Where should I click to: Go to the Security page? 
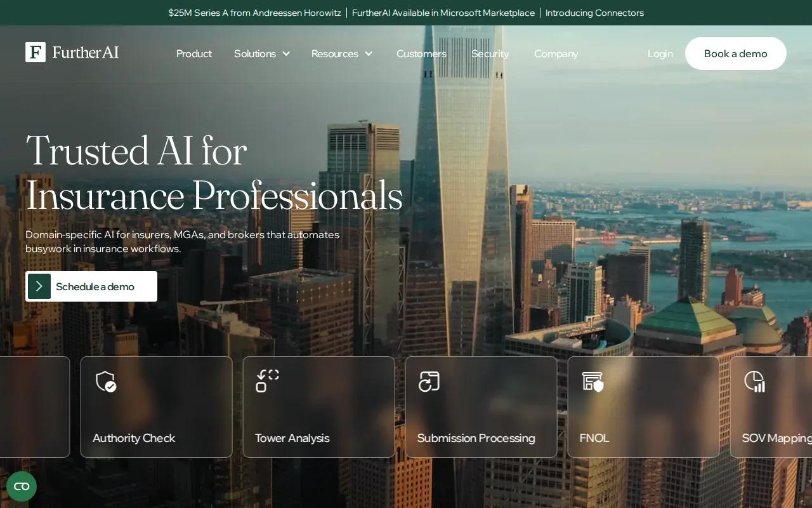(490, 54)
